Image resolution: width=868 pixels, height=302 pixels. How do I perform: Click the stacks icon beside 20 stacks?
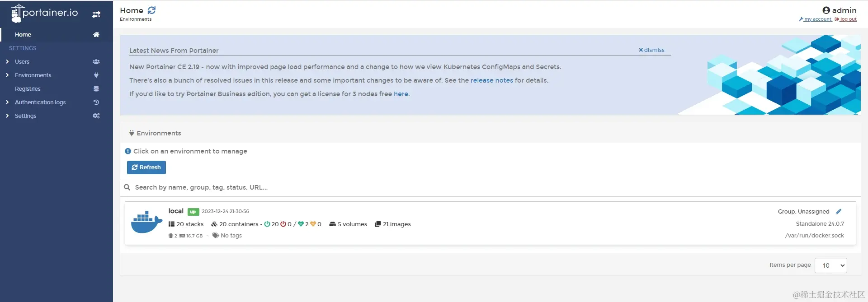(x=171, y=224)
